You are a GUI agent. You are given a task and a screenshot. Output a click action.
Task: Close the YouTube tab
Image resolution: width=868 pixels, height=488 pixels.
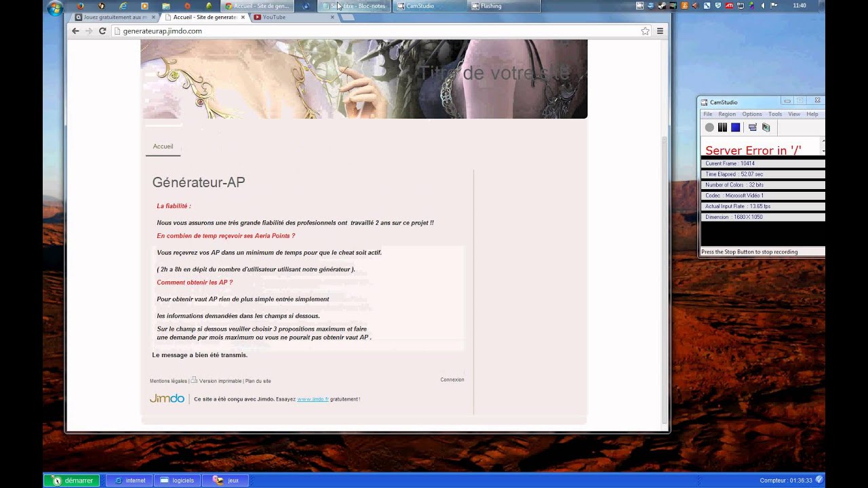(332, 17)
